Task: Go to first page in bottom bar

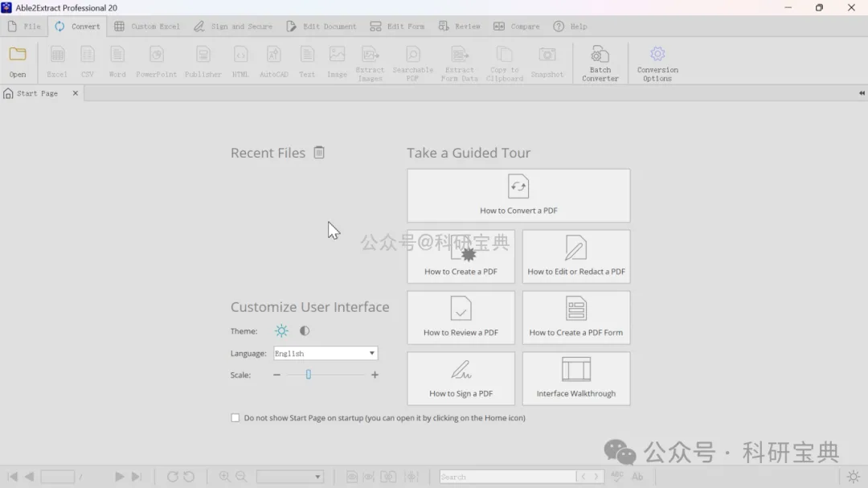Action: [12, 477]
